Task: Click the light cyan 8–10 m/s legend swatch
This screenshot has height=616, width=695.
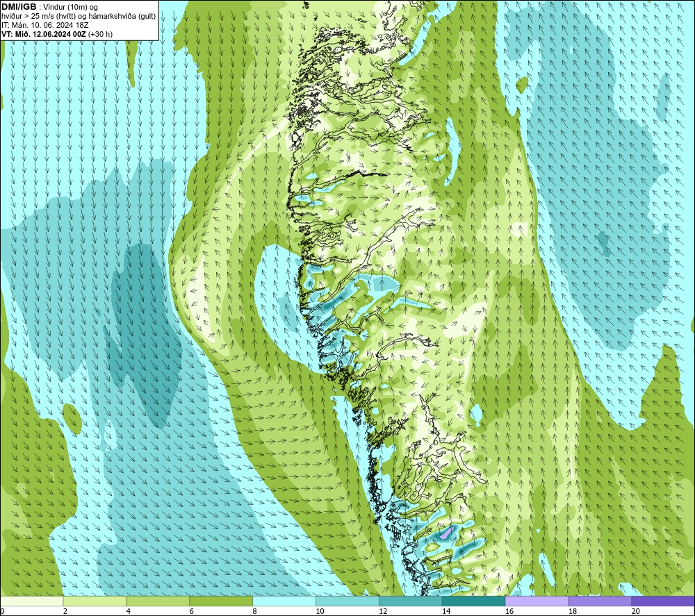Action: pyautogui.click(x=284, y=601)
